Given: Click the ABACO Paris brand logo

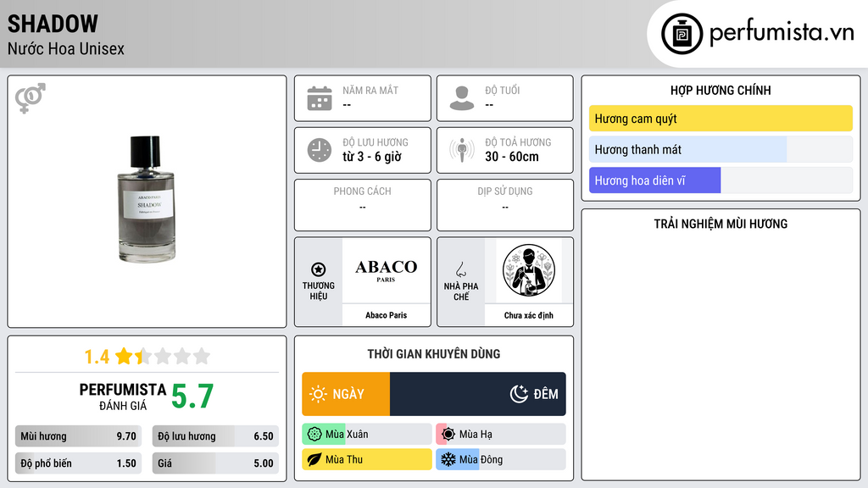Looking at the screenshot, I should (x=386, y=270).
